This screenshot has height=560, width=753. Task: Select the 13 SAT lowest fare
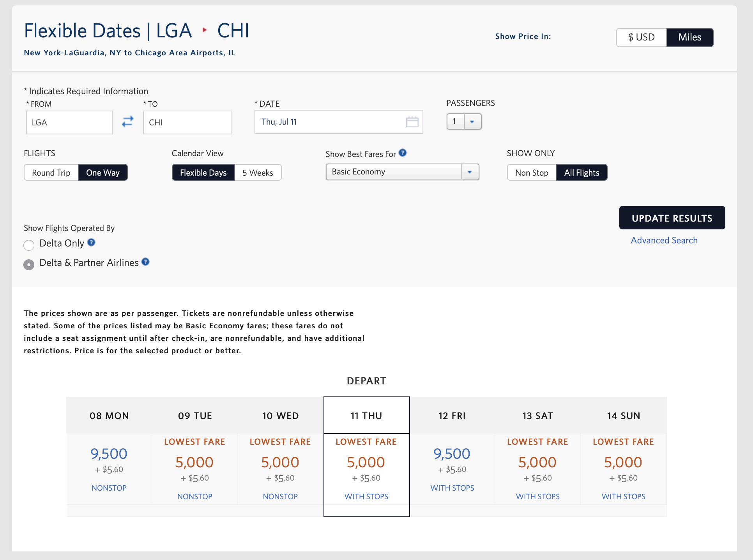click(538, 469)
